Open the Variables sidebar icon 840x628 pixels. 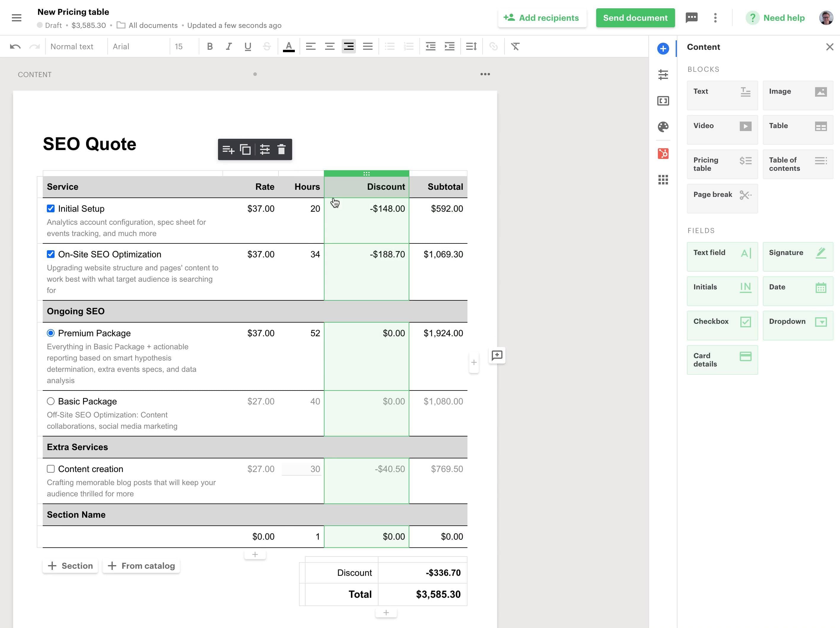tap(663, 101)
